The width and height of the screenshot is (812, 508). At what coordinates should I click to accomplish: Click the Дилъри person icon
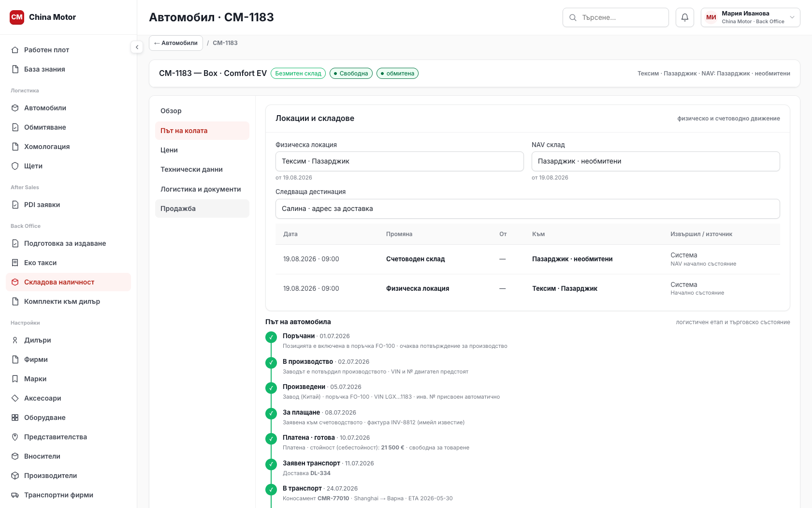[x=15, y=340]
